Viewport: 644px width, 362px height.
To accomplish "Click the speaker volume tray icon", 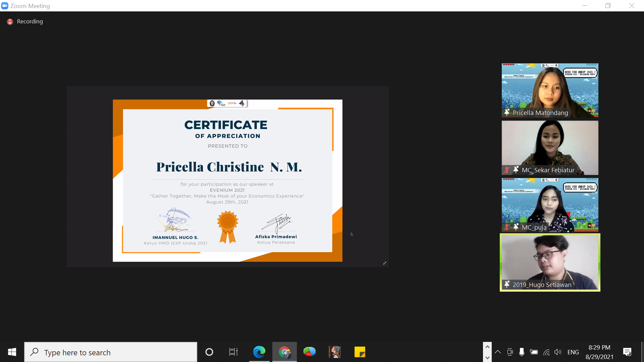I will [557, 352].
